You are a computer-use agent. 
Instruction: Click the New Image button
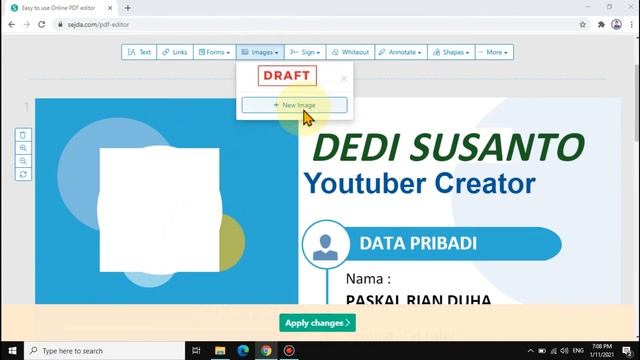(x=294, y=105)
